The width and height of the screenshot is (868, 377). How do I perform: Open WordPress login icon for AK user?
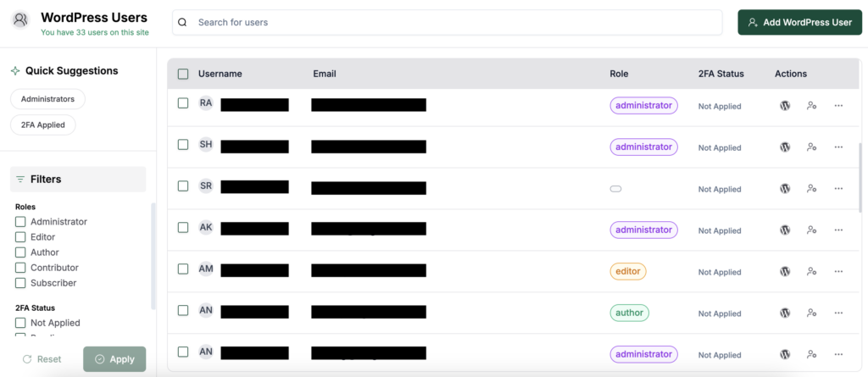[x=785, y=230]
